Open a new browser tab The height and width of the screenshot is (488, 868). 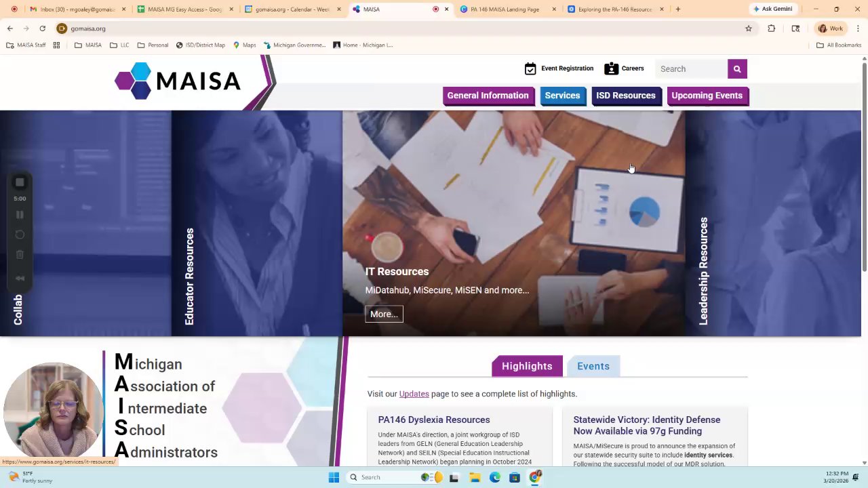click(x=677, y=9)
